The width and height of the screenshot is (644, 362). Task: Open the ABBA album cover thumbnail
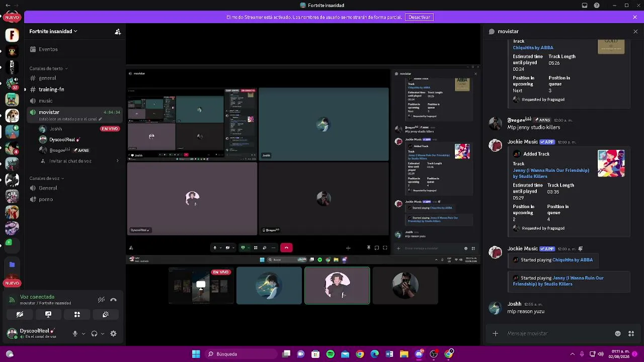611,46
